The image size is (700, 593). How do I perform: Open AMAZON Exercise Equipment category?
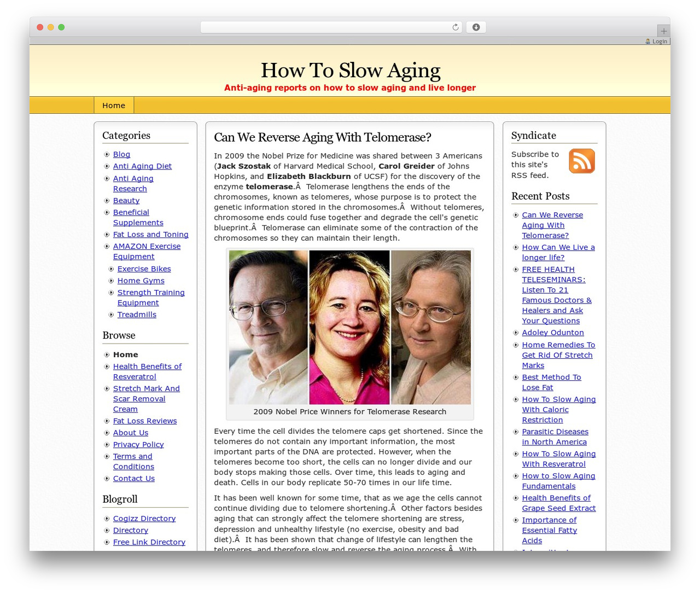[x=147, y=251]
